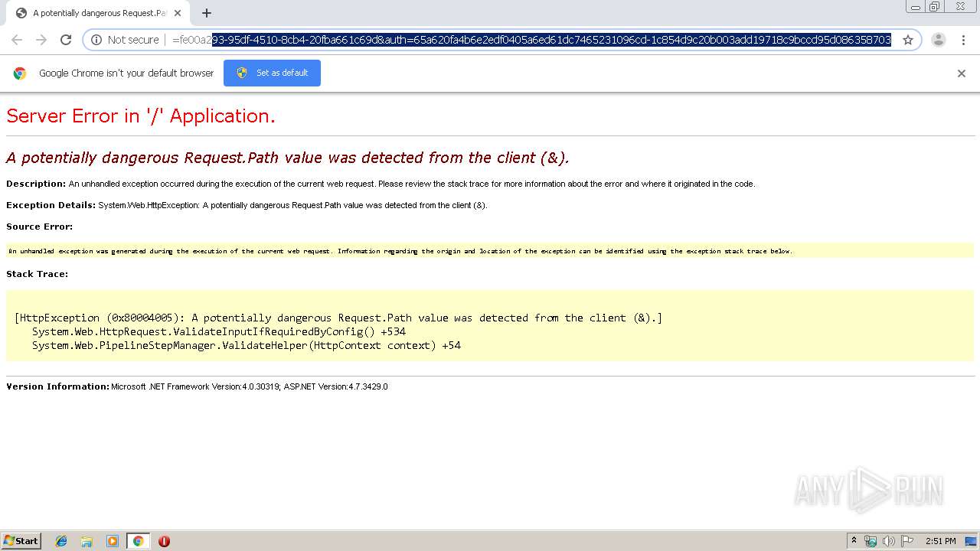Click the 'Exception Details:' label
The height and width of the screenshot is (551, 980).
(x=51, y=205)
